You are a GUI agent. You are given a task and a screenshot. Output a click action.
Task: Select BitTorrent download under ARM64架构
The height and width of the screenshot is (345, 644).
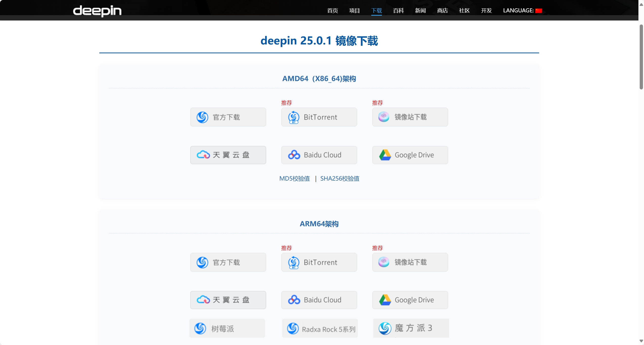[319, 262]
